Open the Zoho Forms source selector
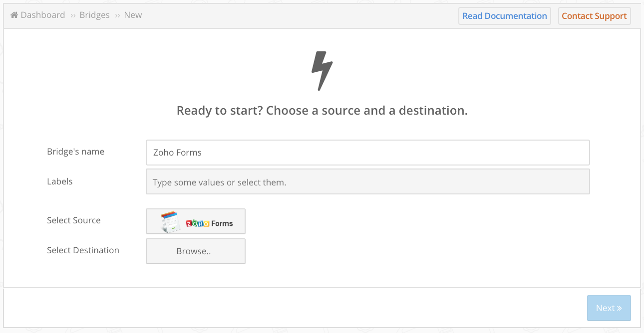The image size is (644, 333). 196,221
